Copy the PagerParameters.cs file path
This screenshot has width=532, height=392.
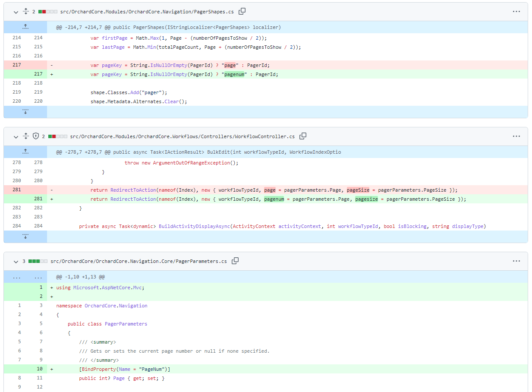235,261
